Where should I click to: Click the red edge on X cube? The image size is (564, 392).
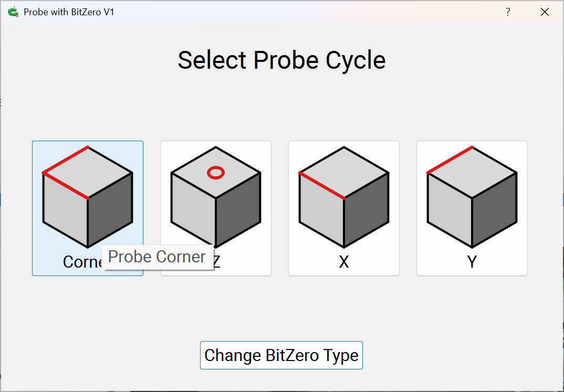point(321,185)
